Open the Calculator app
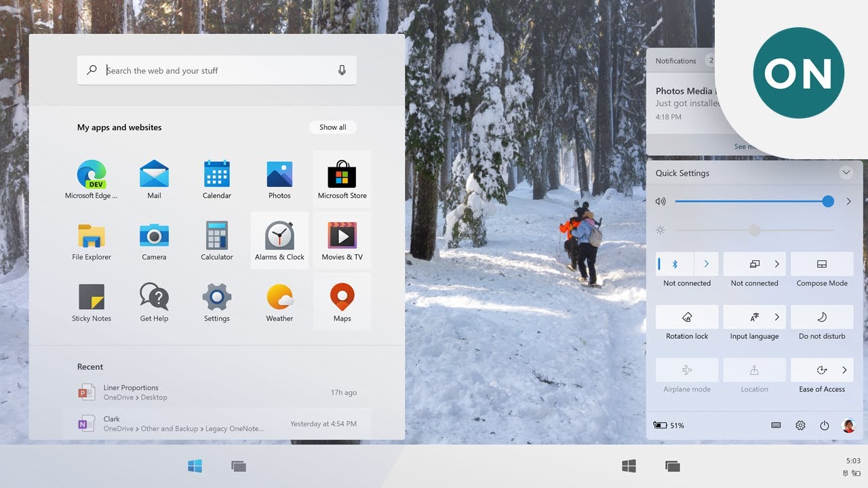 click(x=217, y=241)
